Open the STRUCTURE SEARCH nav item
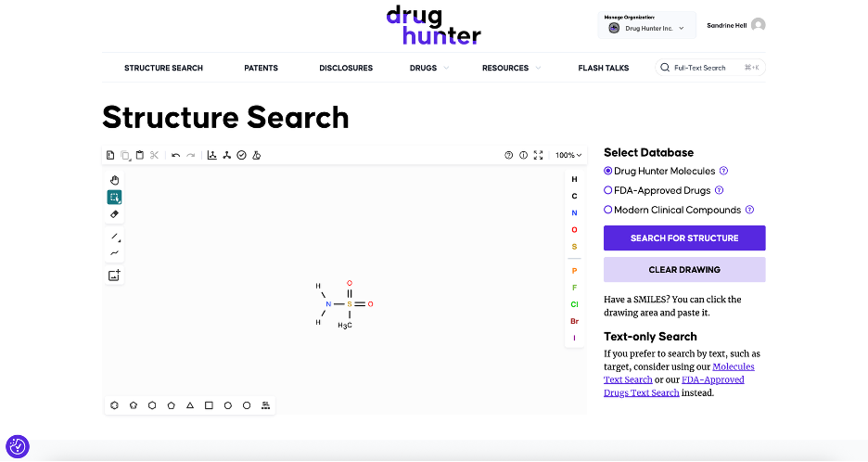This screenshot has height=462, width=868. pos(163,68)
